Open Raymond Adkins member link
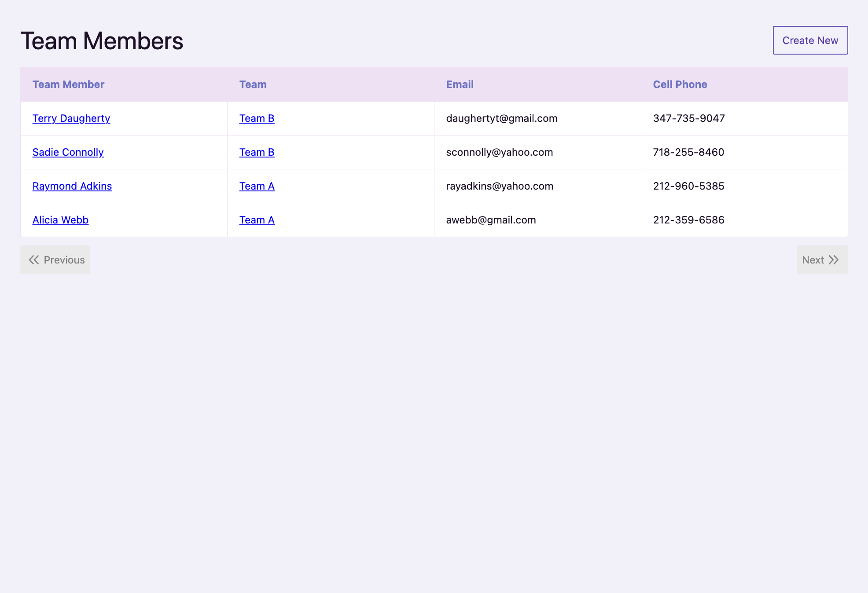Image resolution: width=868 pixels, height=593 pixels. pyautogui.click(x=72, y=186)
